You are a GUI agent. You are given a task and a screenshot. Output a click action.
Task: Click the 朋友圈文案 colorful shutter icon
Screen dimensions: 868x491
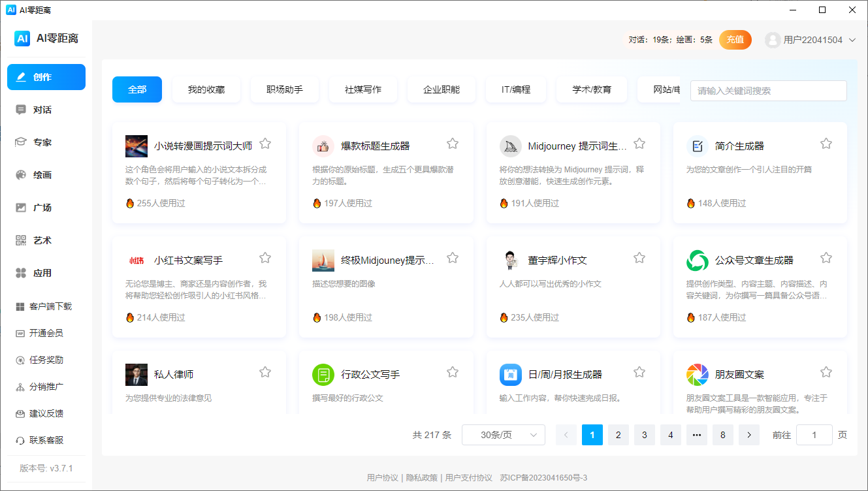[x=698, y=375]
